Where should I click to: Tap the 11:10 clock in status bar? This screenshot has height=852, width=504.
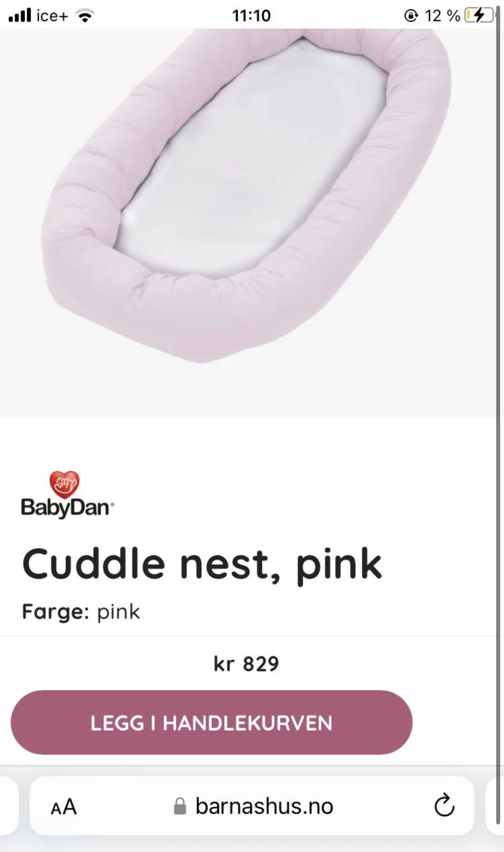(x=251, y=16)
